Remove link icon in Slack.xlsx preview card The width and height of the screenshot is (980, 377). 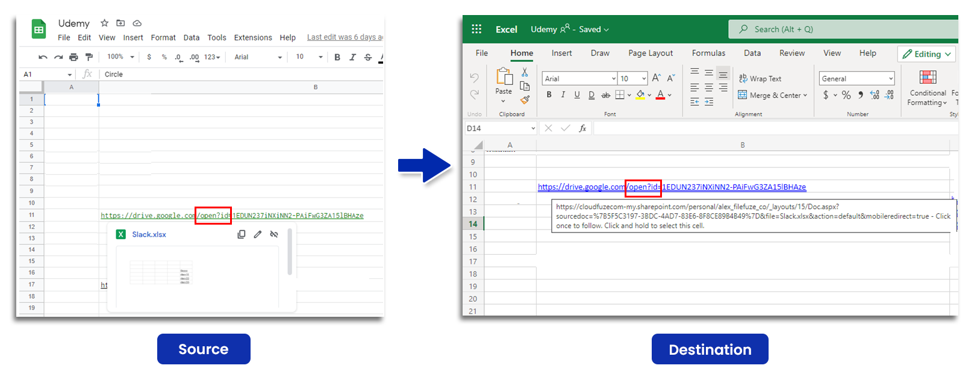[x=274, y=234]
